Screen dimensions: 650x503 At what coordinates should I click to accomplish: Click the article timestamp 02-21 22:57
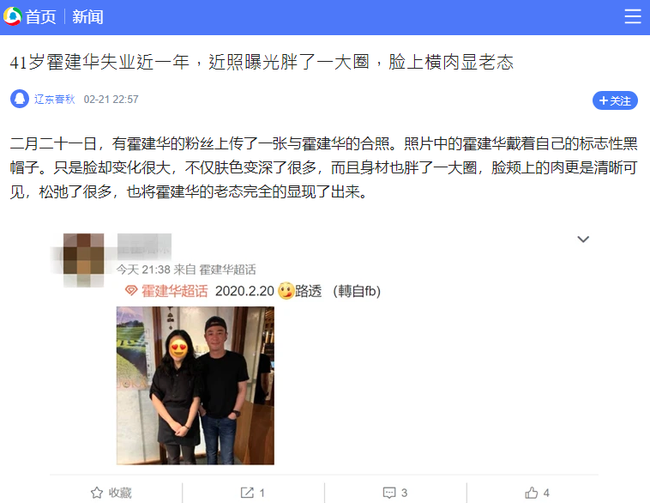(x=111, y=99)
